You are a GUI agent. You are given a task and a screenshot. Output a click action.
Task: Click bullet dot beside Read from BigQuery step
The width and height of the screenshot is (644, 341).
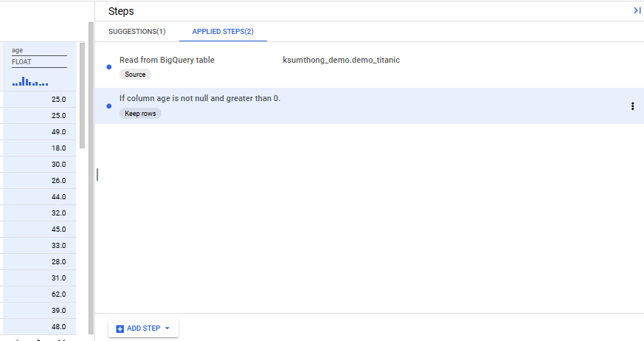point(109,67)
